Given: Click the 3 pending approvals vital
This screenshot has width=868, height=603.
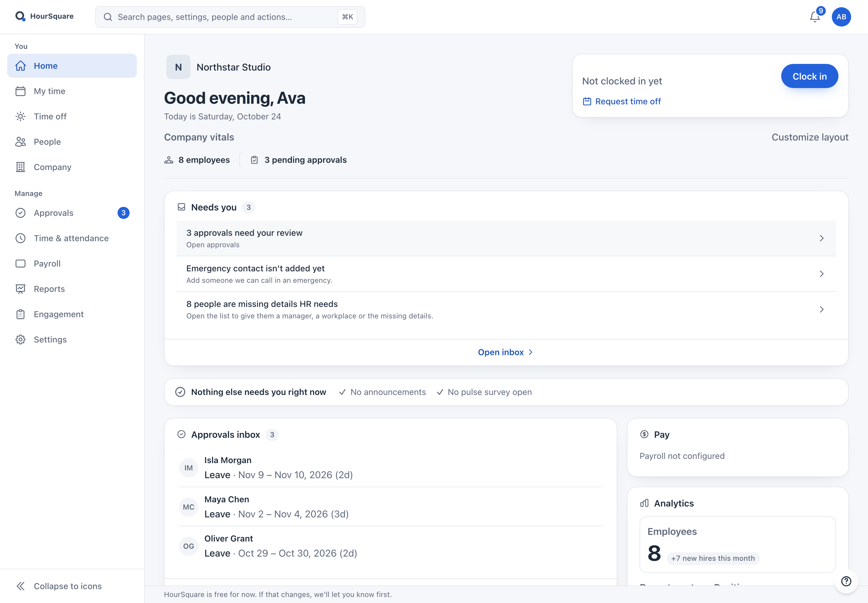Looking at the screenshot, I should (x=298, y=160).
